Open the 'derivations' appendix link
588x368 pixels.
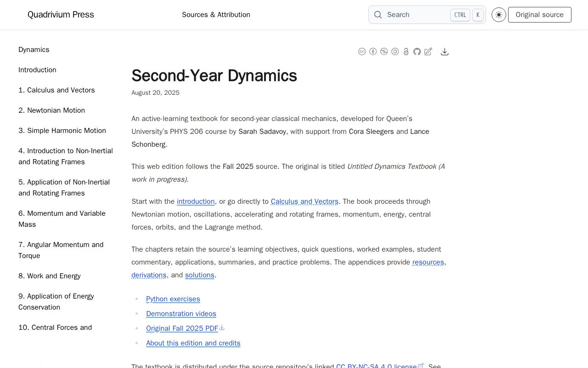pos(149,275)
